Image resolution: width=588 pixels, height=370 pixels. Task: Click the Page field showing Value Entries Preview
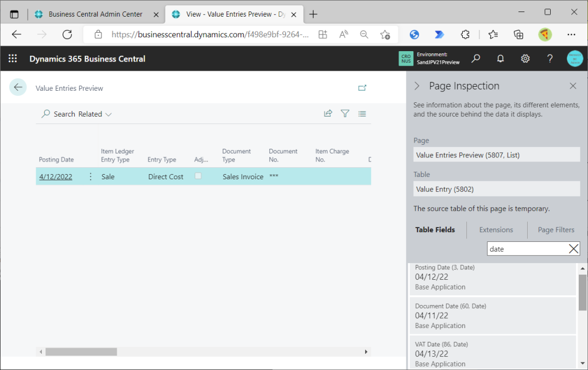click(497, 155)
